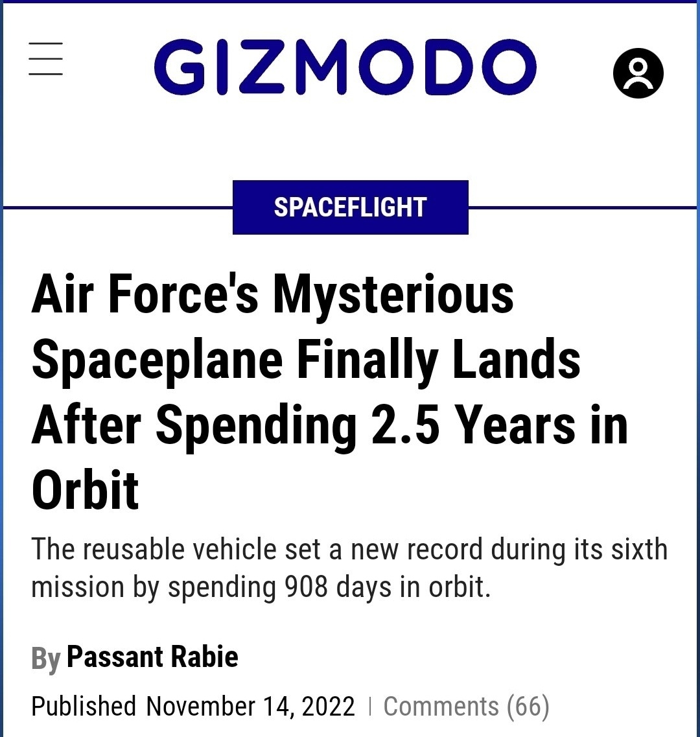The image size is (700, 737).
Task: Open the hamburger navigation menu
Action: pyautogui.click(x=45, y=59)
